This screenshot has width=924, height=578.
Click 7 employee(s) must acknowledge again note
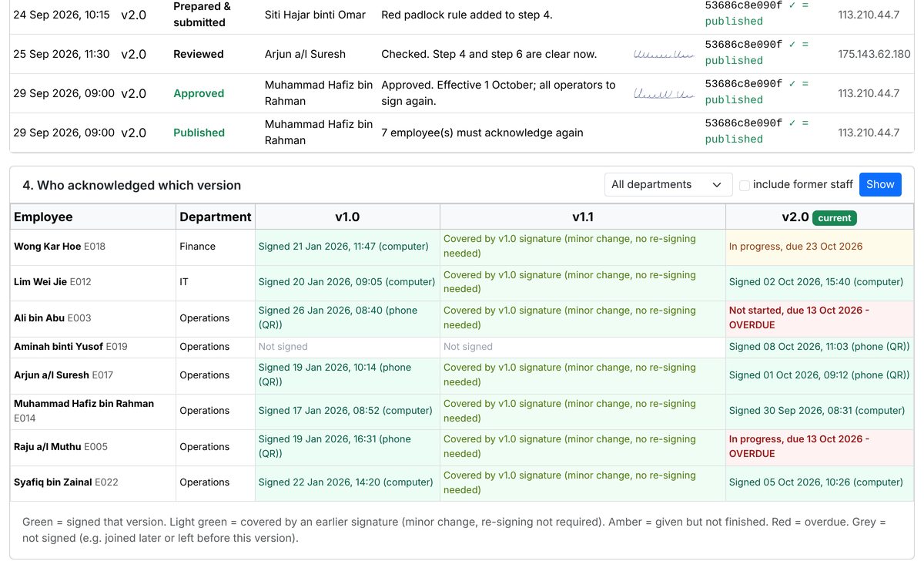[x=482, y=133]
